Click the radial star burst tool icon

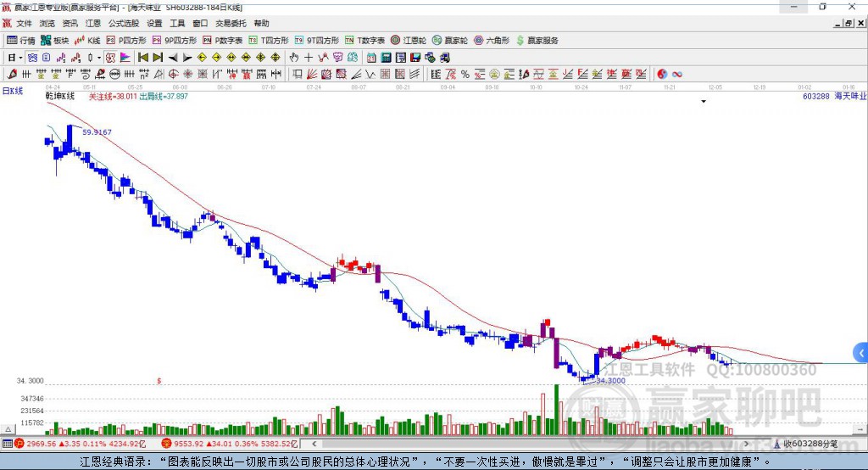click(x=188, y=75)
